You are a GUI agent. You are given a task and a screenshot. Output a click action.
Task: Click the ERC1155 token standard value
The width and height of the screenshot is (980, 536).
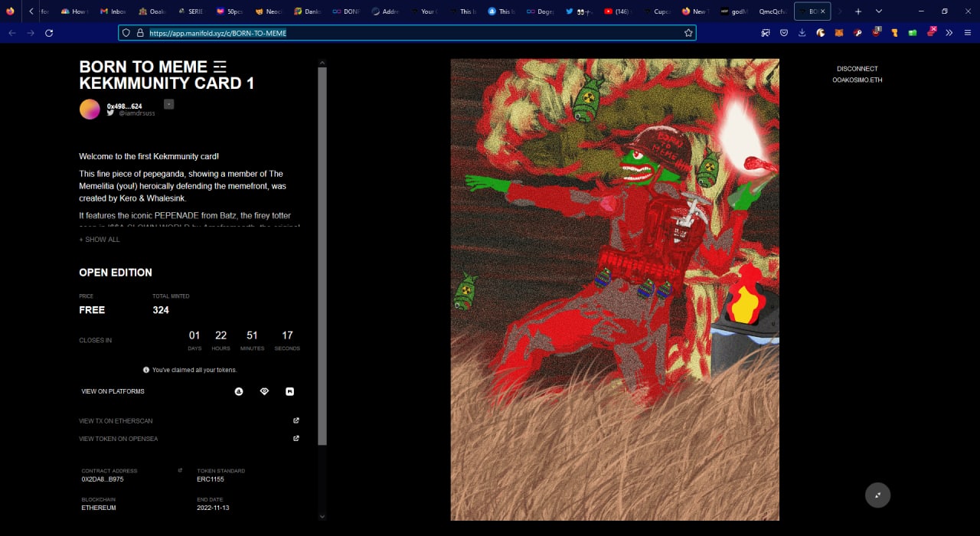tap(211, 479)
